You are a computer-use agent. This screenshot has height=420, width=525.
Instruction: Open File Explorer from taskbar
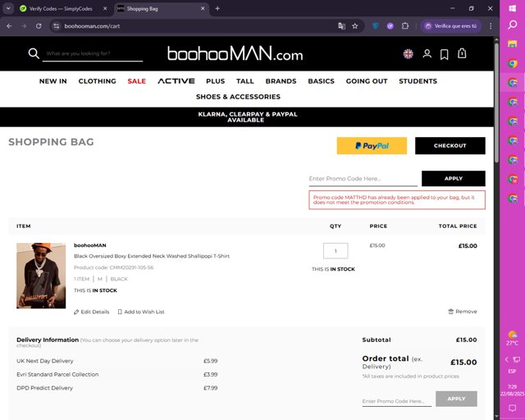[512, 43]
